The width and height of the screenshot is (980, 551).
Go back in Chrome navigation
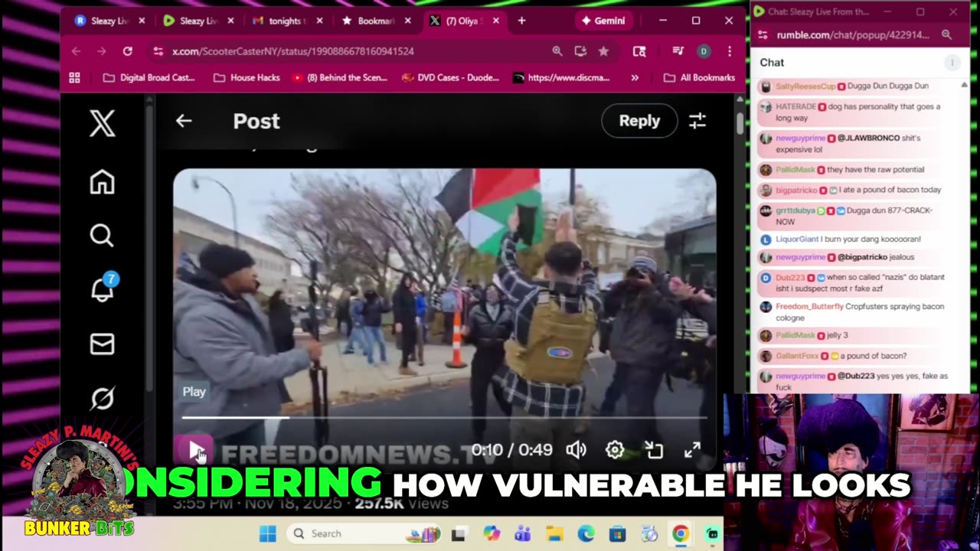(76, 51)
